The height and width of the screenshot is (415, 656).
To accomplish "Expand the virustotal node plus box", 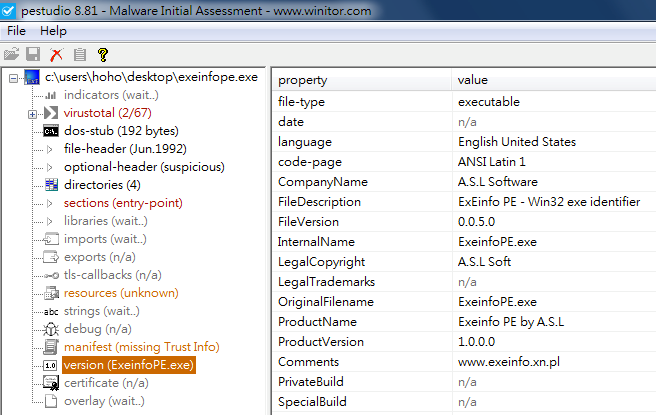I will [32, 114].
